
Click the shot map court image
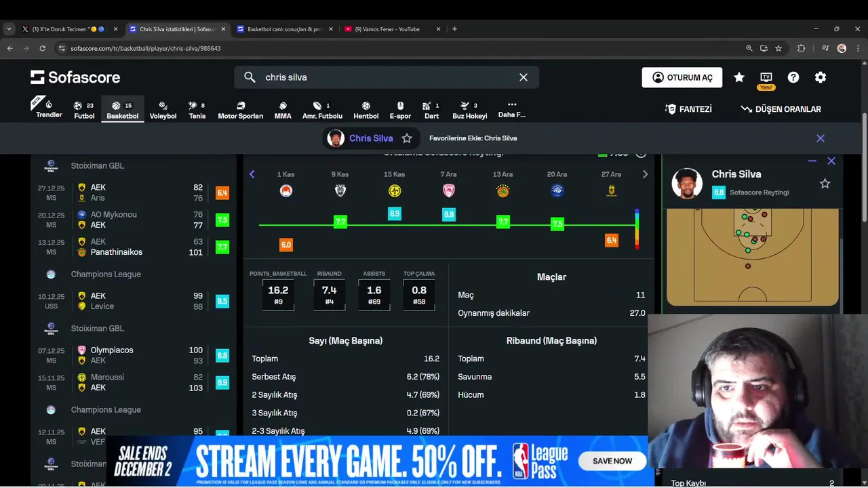(x=753, y=258)
